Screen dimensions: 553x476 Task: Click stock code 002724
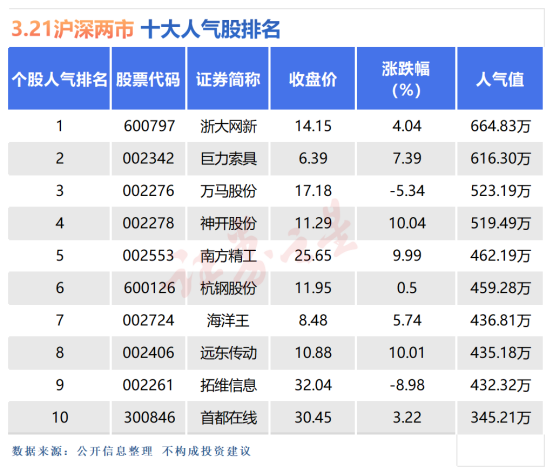pyautogui.click(x=148, y=321)
